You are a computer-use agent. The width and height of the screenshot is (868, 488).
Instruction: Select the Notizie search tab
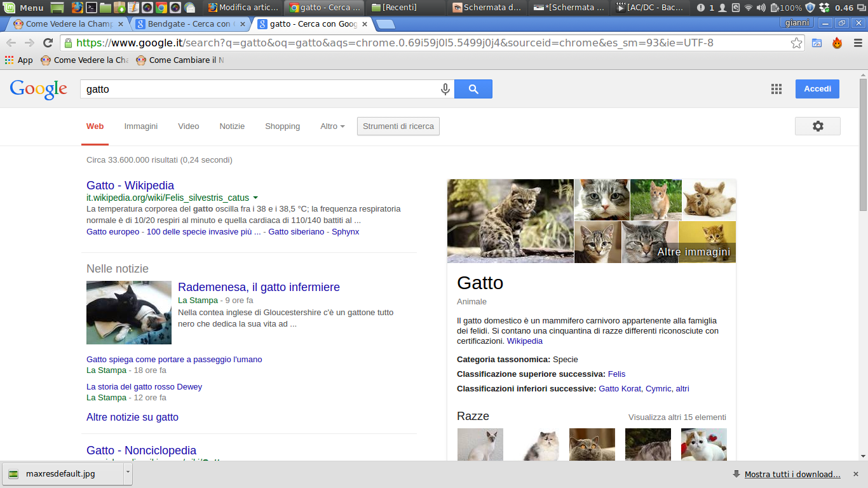coord(232,126)
